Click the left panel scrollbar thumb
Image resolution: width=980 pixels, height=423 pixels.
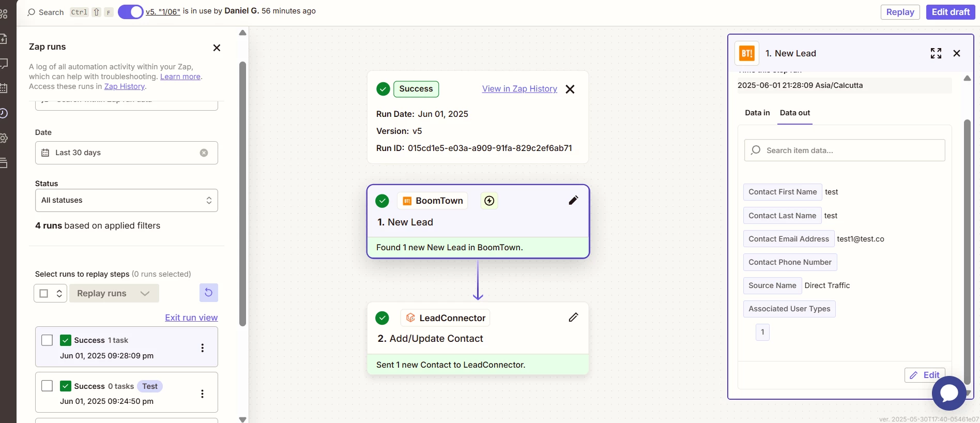pos(242,194)
